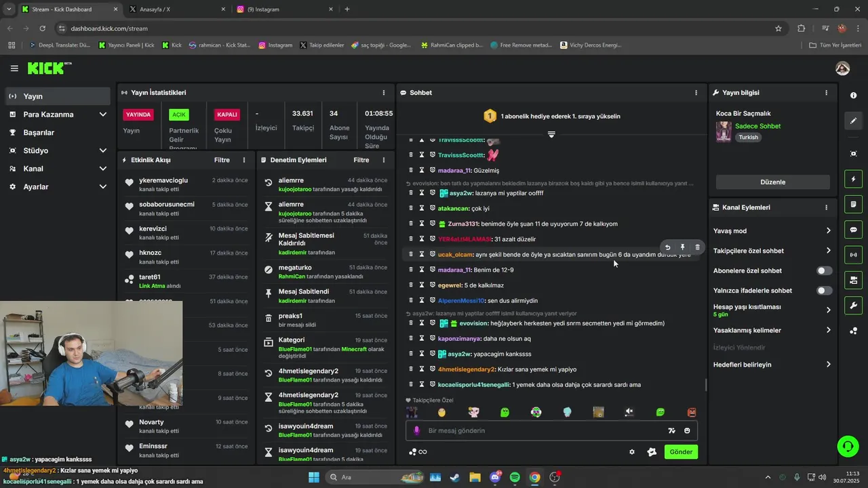This screenshot has width=868, height=488.
Task: Click the star badge icon beside Gönder
Action: (x=652, y=452)
